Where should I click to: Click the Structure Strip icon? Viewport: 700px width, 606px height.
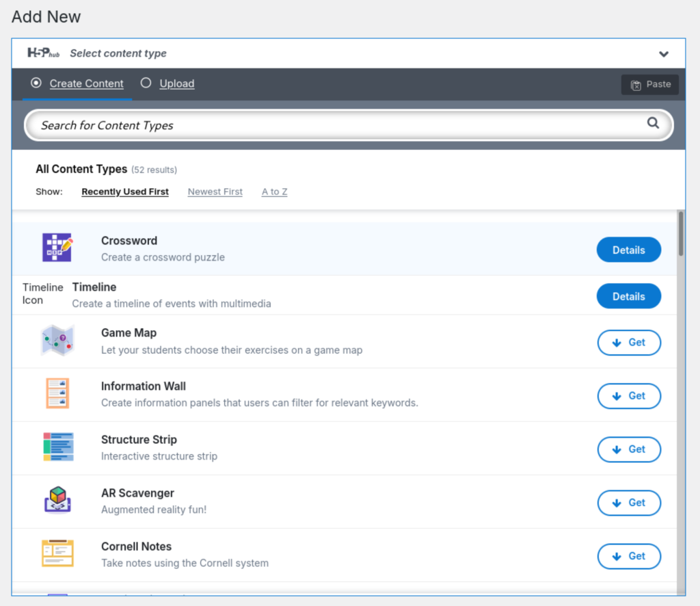(x=57, y=447)
